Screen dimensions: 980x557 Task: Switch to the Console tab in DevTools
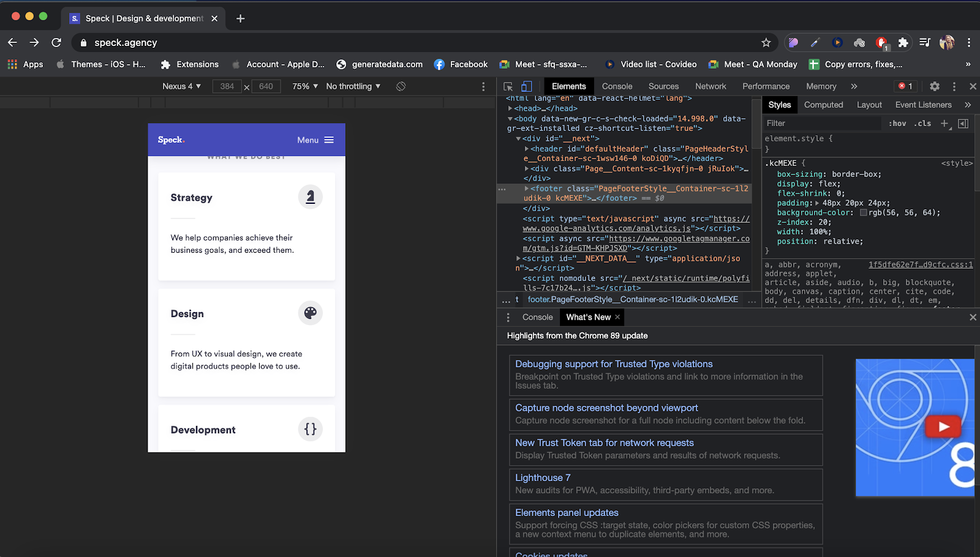pos(617,86)
